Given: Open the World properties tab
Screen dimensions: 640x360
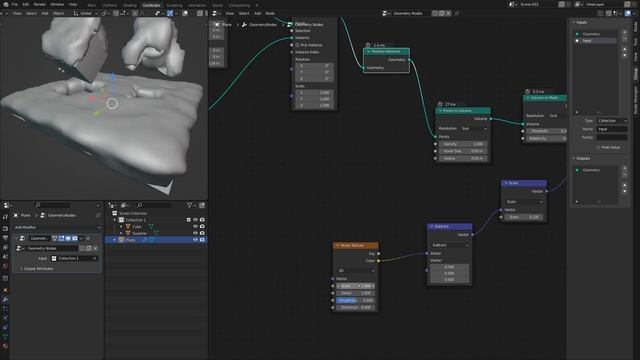Looking at the screenshot, I should pyautogui.click(x=5, y=266).
